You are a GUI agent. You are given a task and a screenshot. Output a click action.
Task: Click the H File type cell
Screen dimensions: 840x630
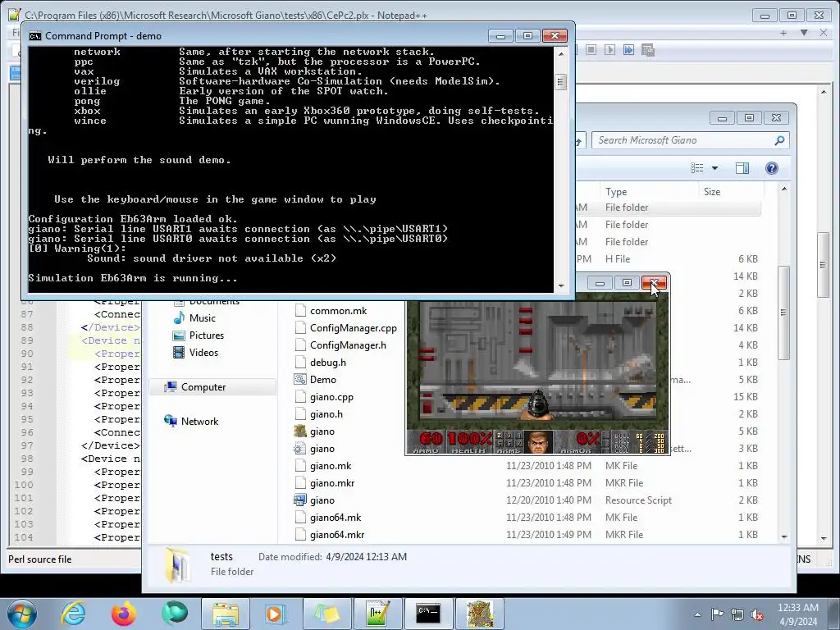[x=617, y=259]
